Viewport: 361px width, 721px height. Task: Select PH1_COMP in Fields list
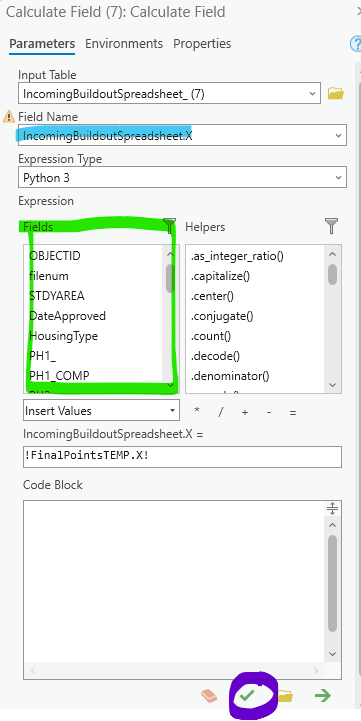(59, 376)
